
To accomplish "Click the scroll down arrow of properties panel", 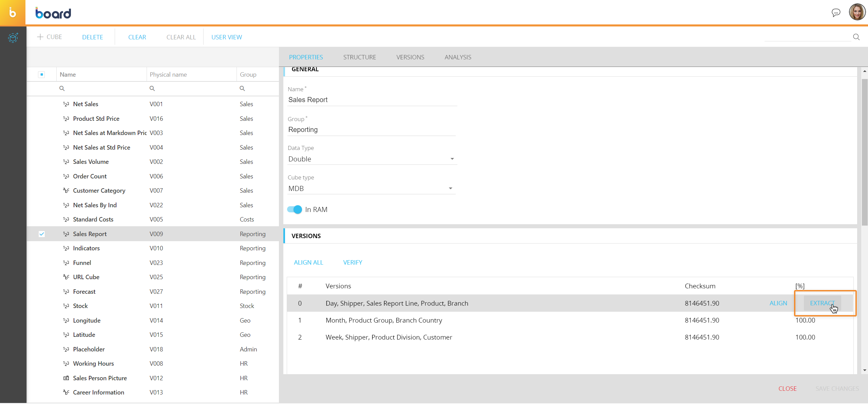I will [864, 370].
